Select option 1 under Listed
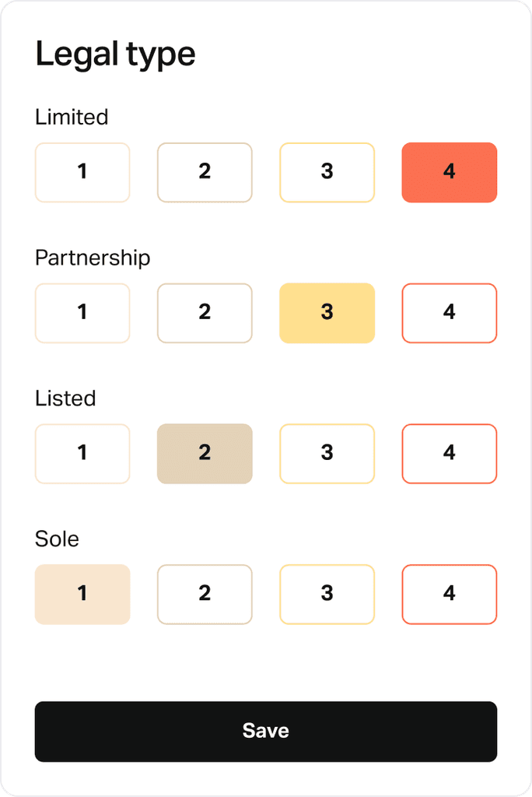532x797 pixels. coord(82,454)
